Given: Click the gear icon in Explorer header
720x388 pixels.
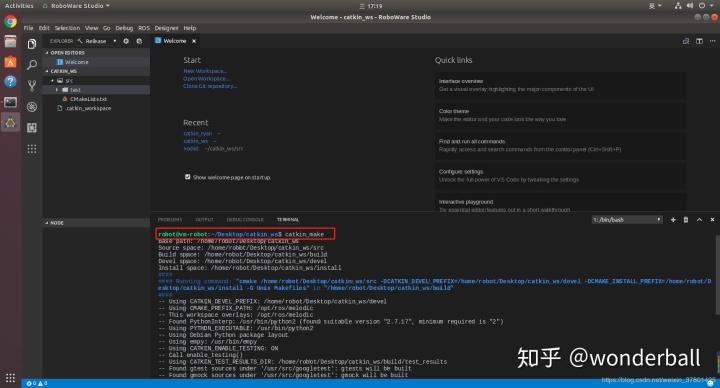Looking at the screenshot, I should tap(126, 41).
